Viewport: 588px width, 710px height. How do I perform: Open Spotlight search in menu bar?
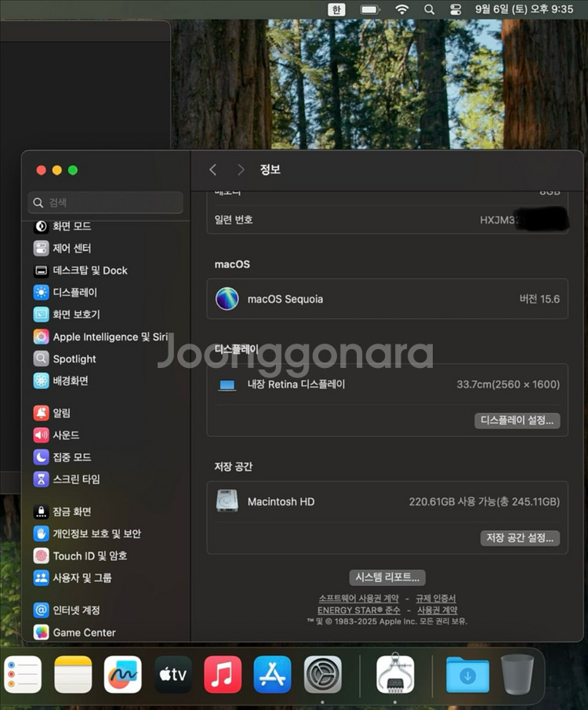tap(429, 9)
